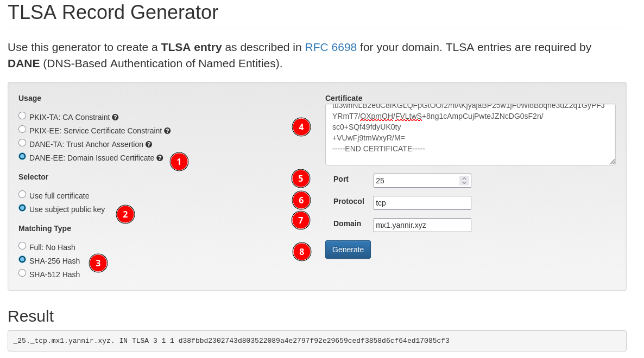The image size is (644, 358).
Task: Select DANE-TA: Trust Anchor Assertion radio
Action: click(22, 143)
